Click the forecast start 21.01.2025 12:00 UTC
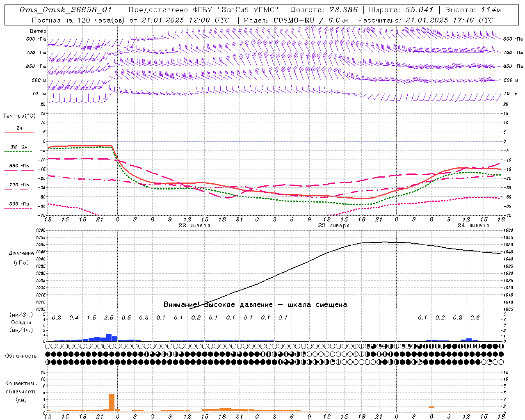 click(185, 20)
